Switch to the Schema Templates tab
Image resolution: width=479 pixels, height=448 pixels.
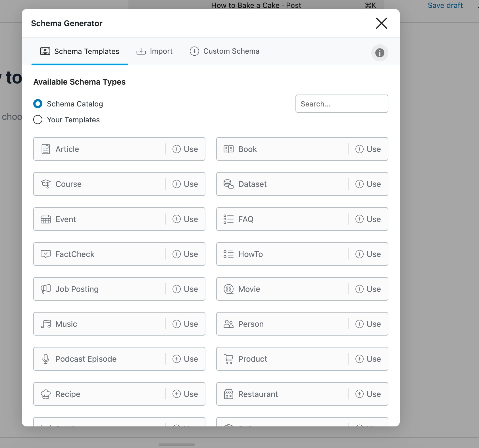pos(80,51)
